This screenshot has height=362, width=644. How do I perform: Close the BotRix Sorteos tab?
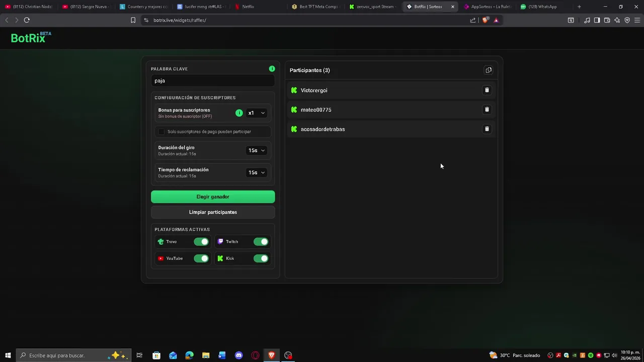(x=453, y=7)
